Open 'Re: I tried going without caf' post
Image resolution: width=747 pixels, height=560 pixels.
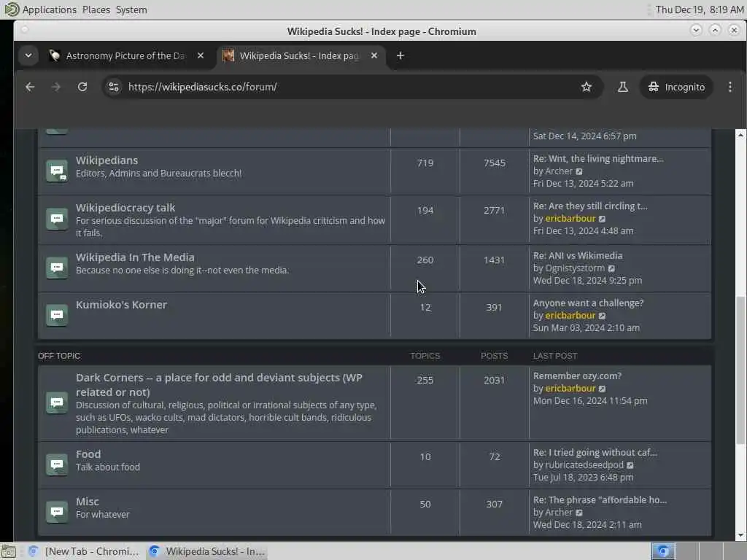[595, 452]
